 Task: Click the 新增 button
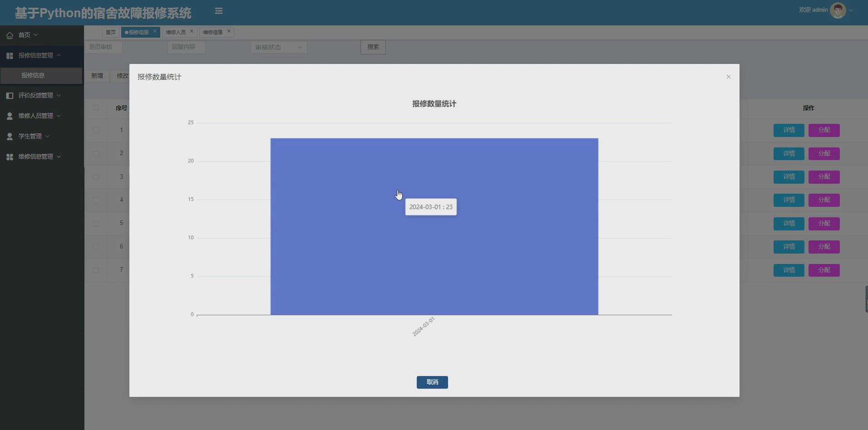click(97, 76)
